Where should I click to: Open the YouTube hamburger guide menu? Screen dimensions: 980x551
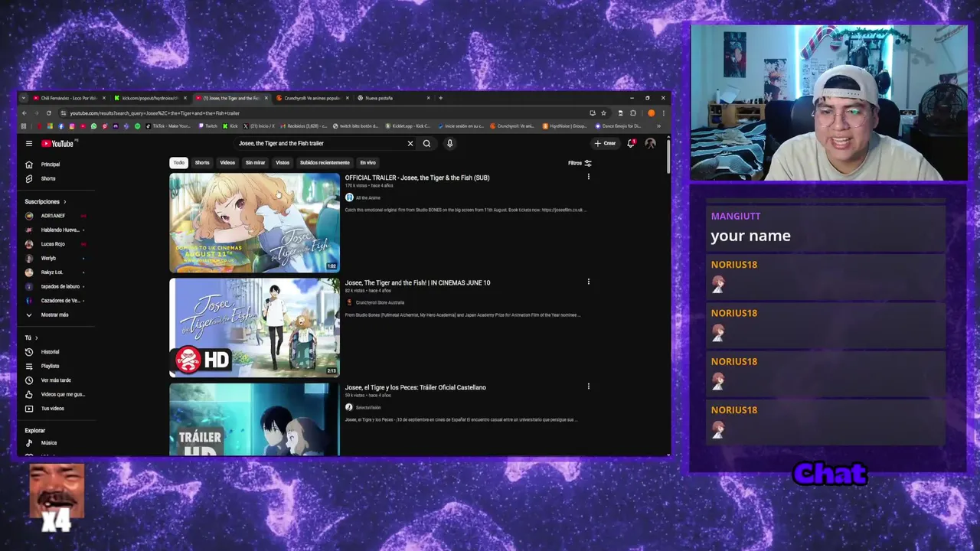click(29, 143)
